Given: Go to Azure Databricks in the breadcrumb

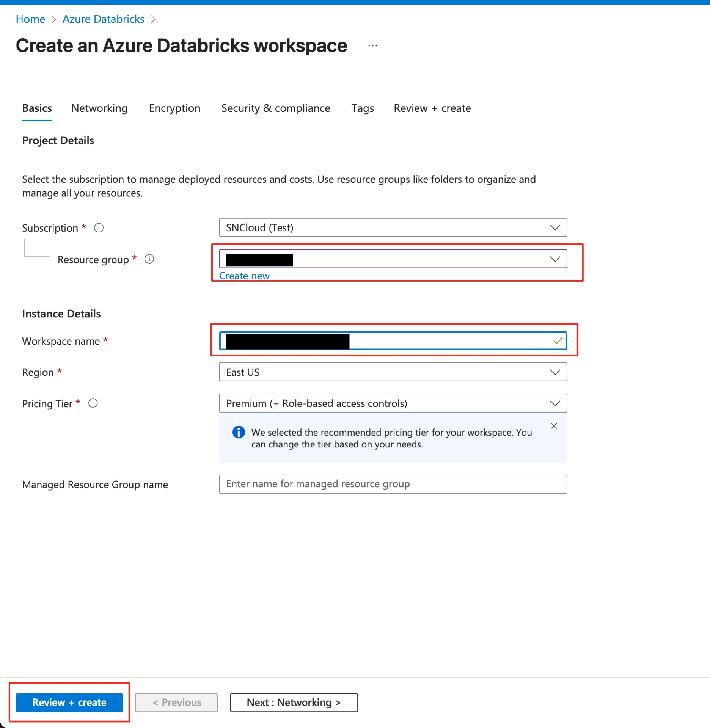Looking at the screenshot, I should 104,19.
